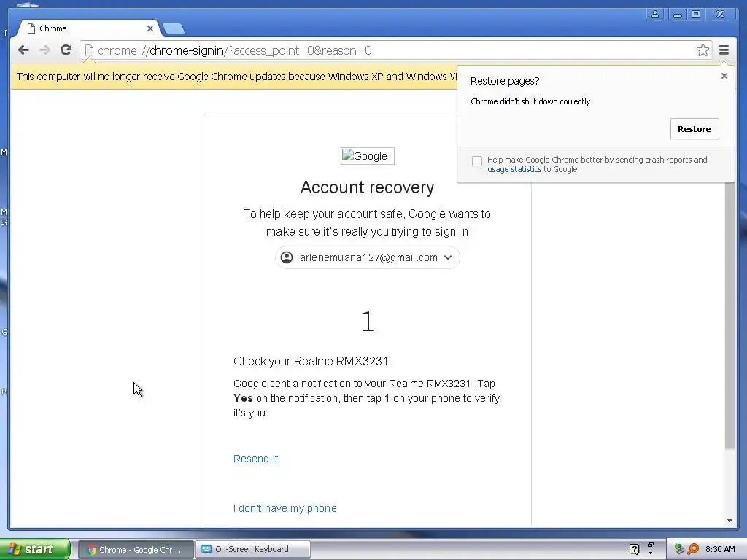747x560 pixels.
Task: Click the verification number 1
Action: click(x=368, y=322)
